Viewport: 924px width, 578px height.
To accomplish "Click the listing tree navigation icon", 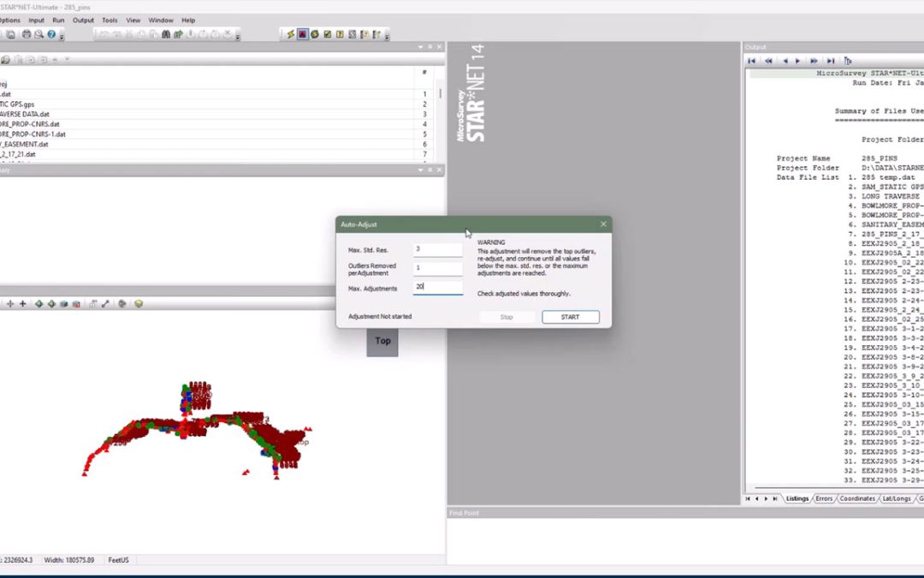I will tap(848, 61).
